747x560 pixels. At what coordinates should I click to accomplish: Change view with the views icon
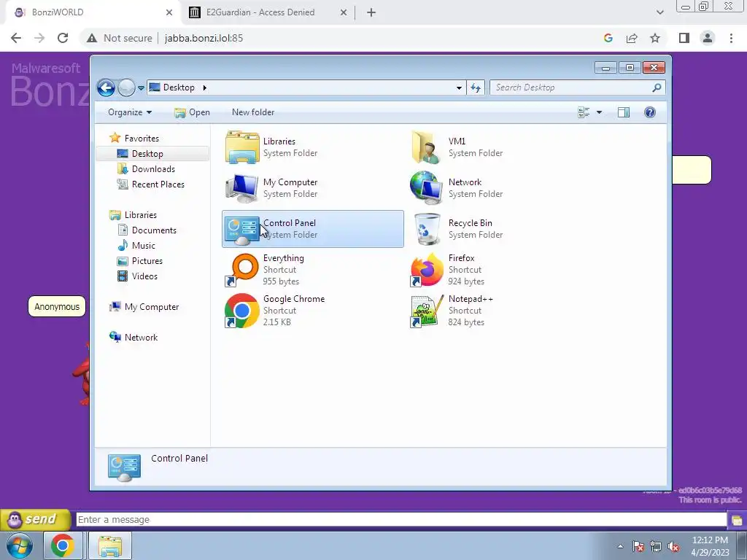[584, 112]
